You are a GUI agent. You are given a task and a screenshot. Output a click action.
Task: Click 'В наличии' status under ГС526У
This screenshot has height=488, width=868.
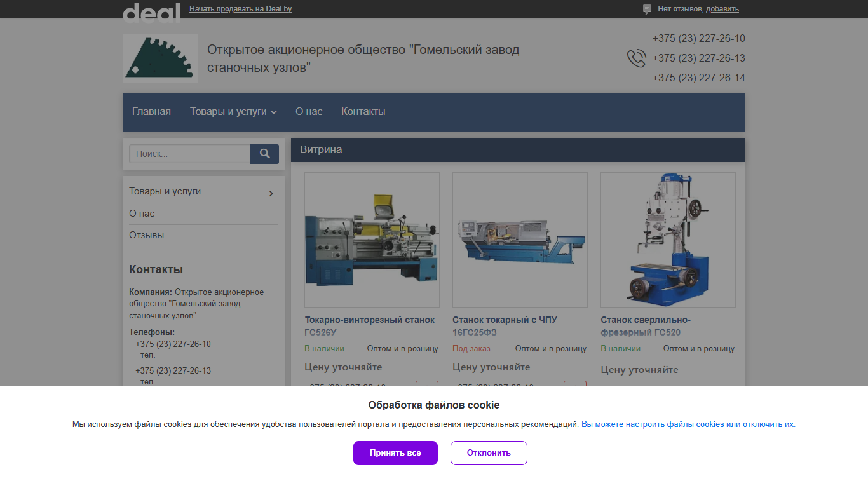click(324, 349)
